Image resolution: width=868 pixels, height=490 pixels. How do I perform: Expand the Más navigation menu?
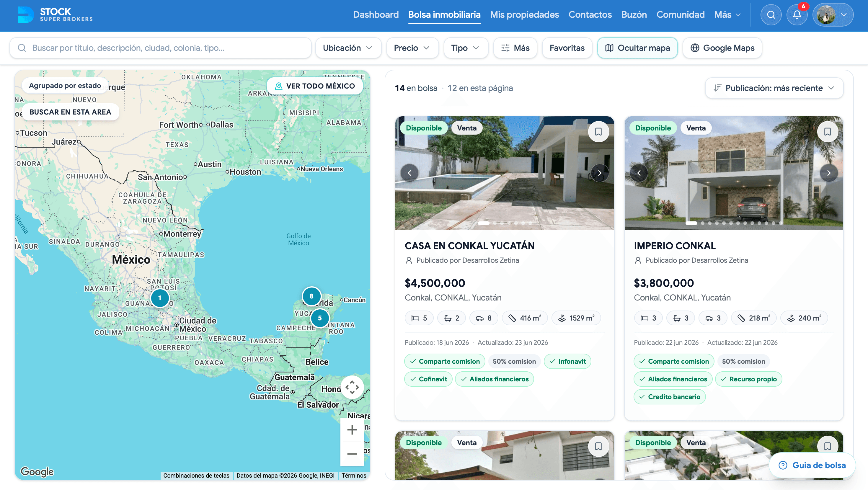(727, 15)
